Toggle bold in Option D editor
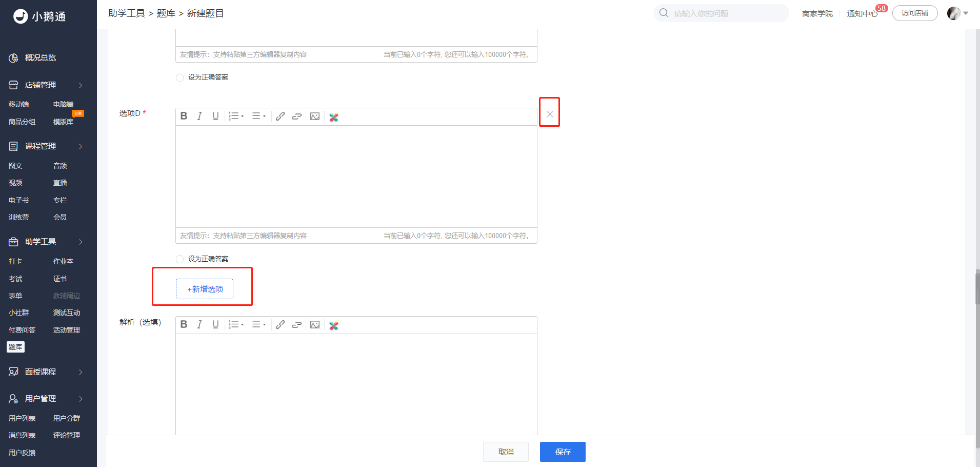This screenshot has width=980, height=467. 184,116
